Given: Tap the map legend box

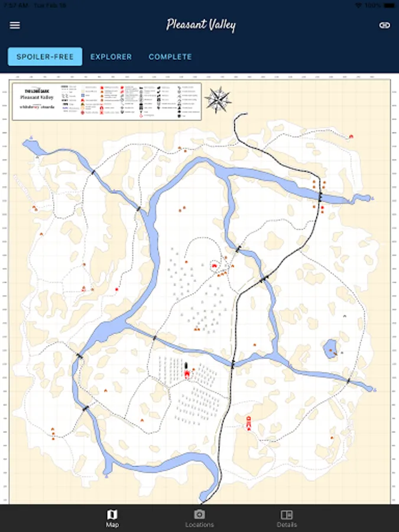Looking at the screenshot, I should click(x=107, y=102).
